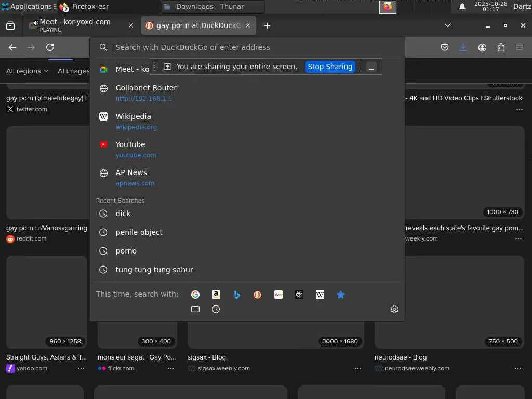532x399 pixels.
Task: Close the Meet tab
Action: pyautogui.click(x=130, y=26)
